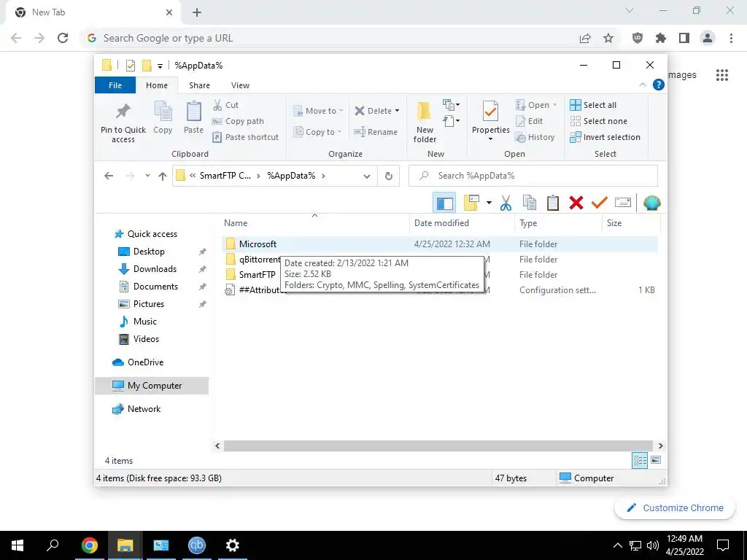Switch to large icons view layout
This screenshot has height=560, width=747.
point(656,460)
